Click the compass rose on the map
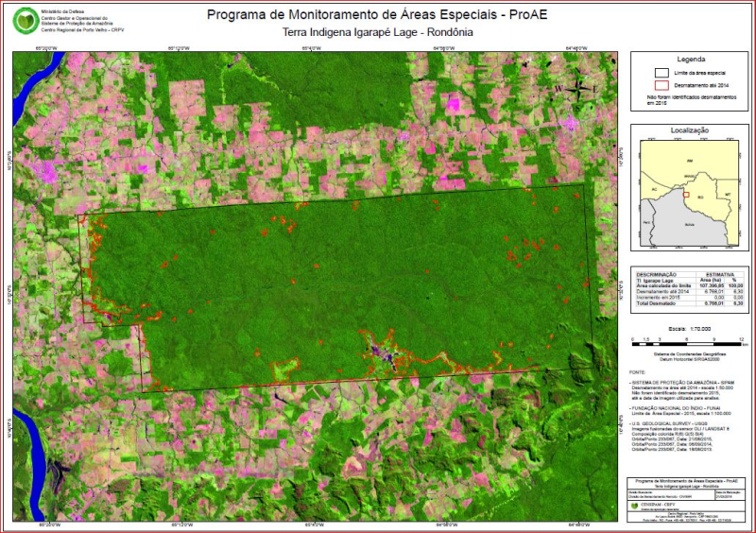 579,89
